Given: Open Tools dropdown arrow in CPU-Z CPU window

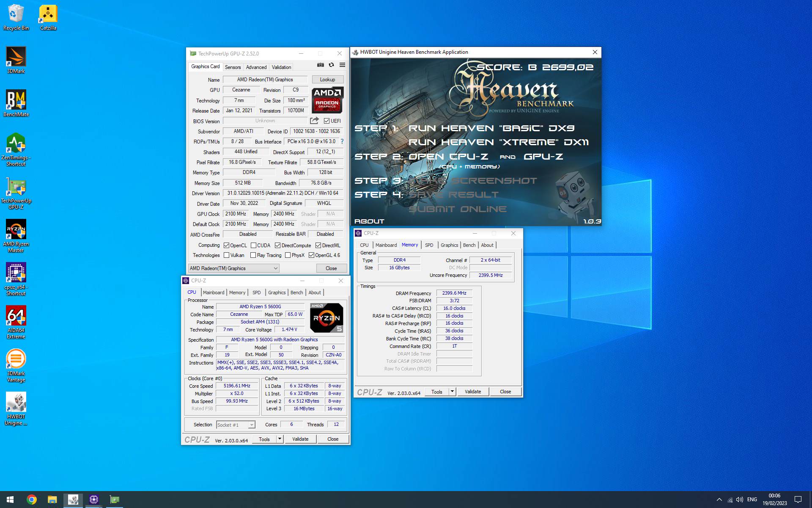Looking at the screenshot, I should click(x=280, y=439).
